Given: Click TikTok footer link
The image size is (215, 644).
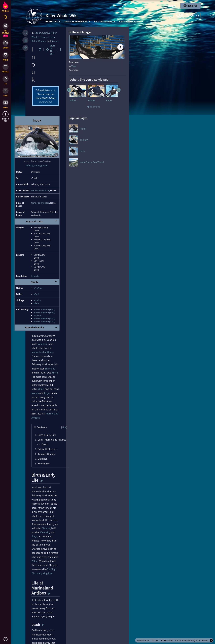Looking at the screenshot, I should [x=155, y=640].
